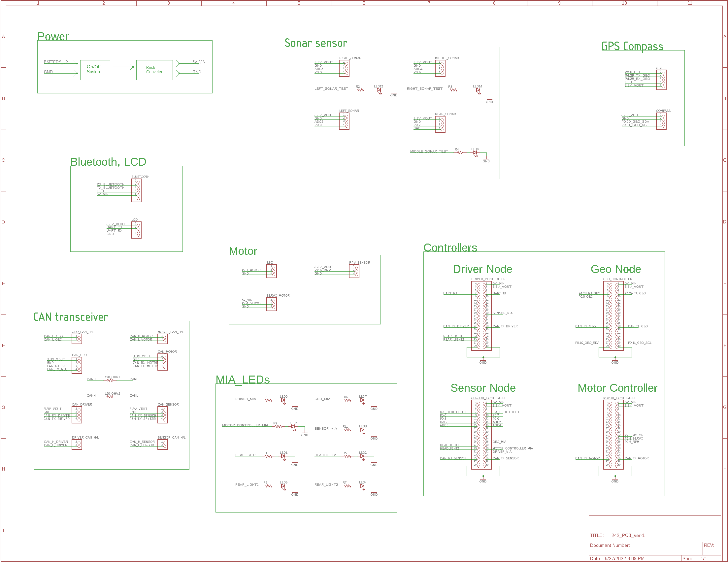Select the Power section title
728x563 pixels.
pos(53,36)
